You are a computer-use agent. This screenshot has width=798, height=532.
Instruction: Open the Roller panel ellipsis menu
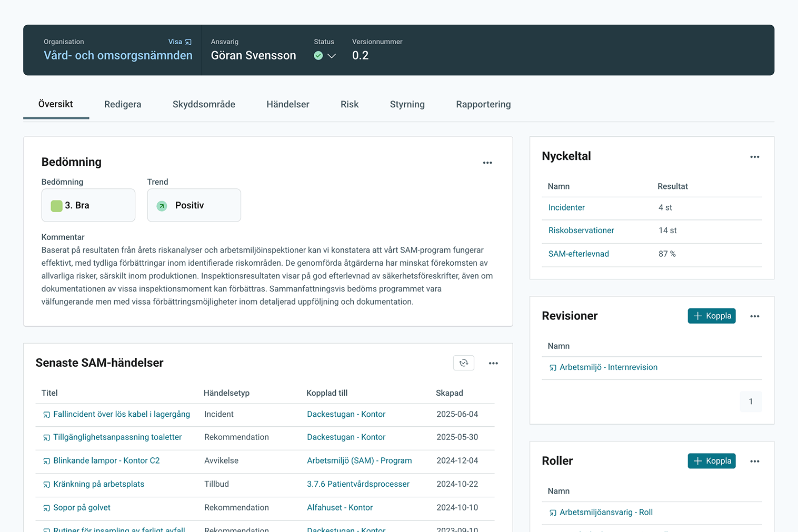[x=754, y=461]
